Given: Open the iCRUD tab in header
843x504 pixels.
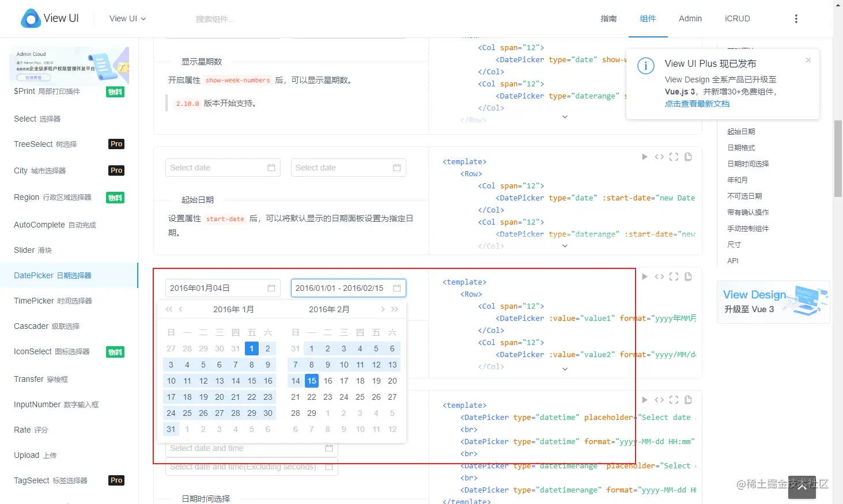Looking at the screenshot, I should pyautogui.click(x=738, y=18).
